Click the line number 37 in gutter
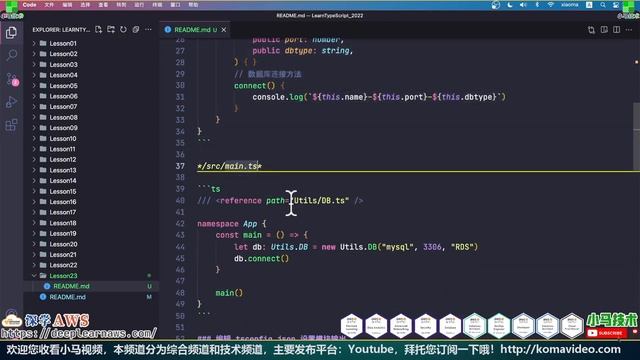 click(180, 166)
